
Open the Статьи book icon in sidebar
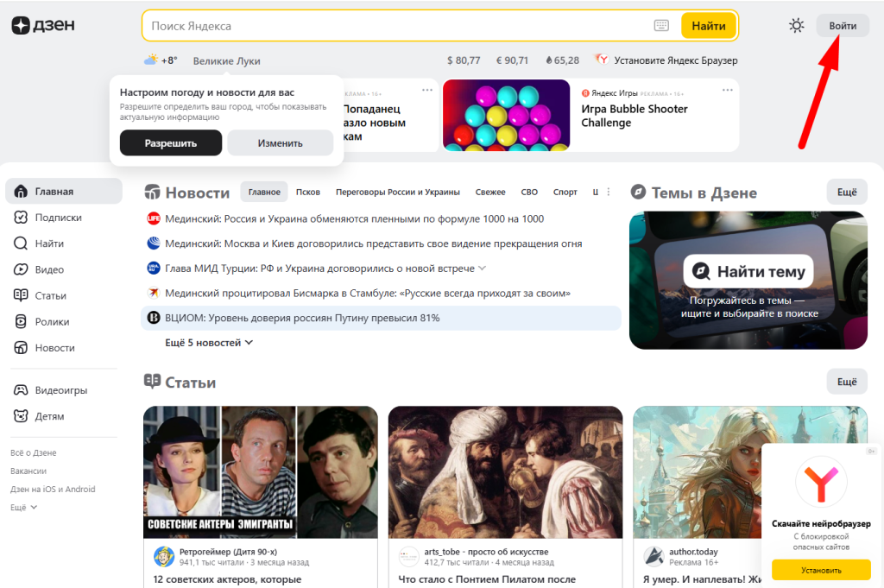(21, 294)
